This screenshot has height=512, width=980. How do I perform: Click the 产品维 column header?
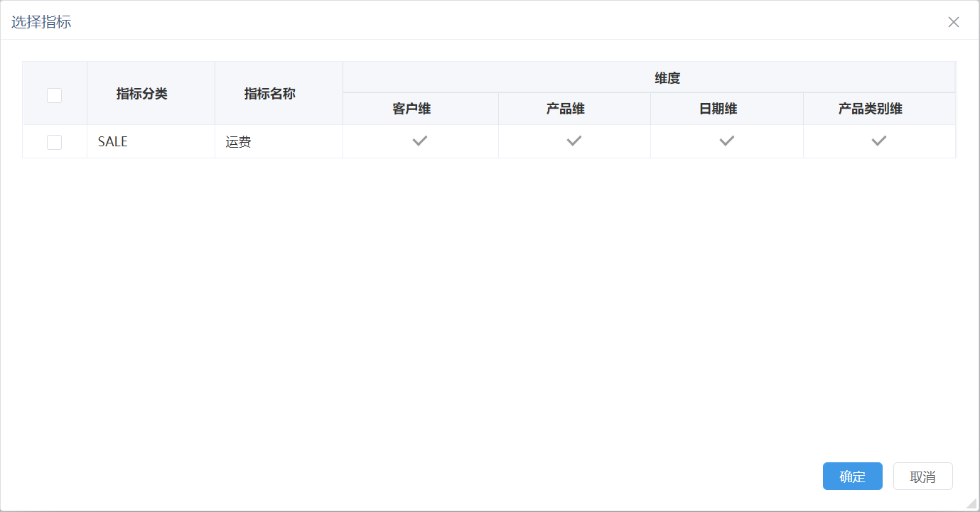point(574,109)
